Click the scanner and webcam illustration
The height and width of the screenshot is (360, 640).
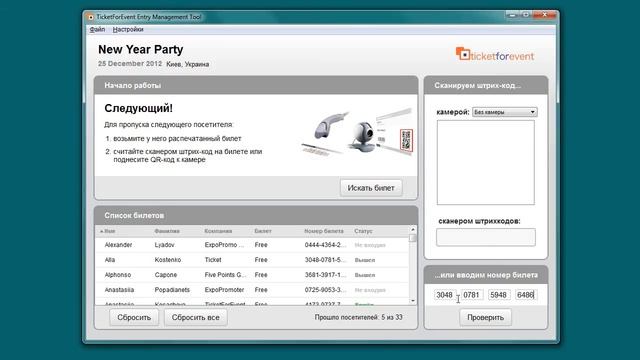coord(358,133)
